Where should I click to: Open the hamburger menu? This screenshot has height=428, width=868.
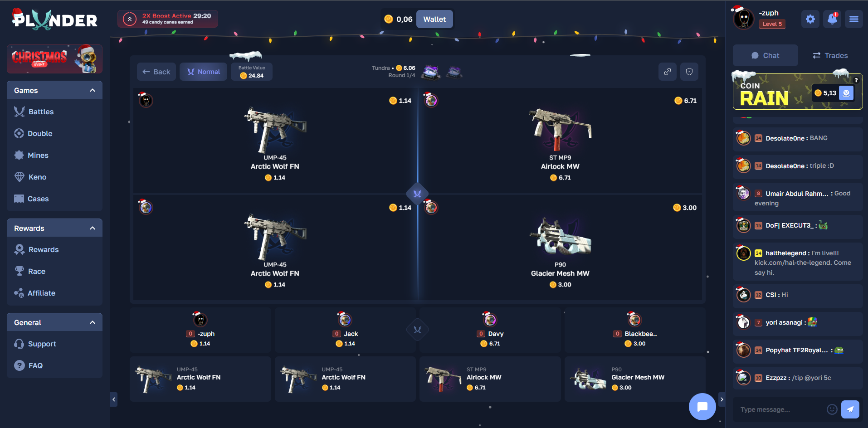pyautogui.click(x=853, y=19)
